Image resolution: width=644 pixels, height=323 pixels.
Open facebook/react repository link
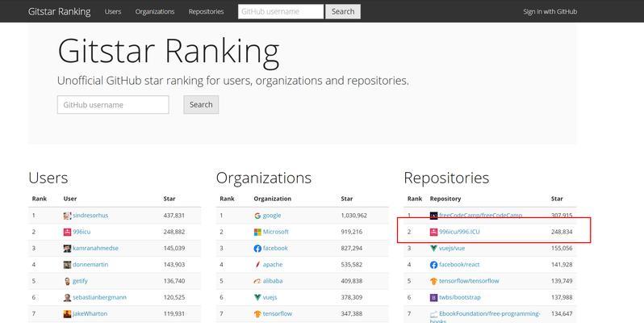point(459,265)
